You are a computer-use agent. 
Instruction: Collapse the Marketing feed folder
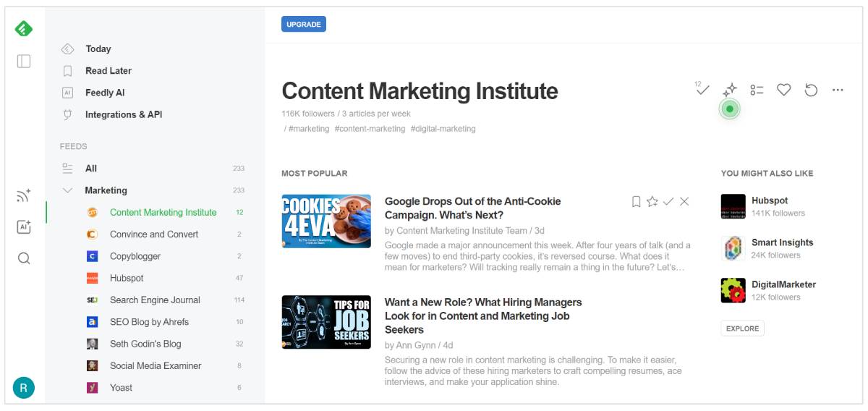[x=67, y=190]
